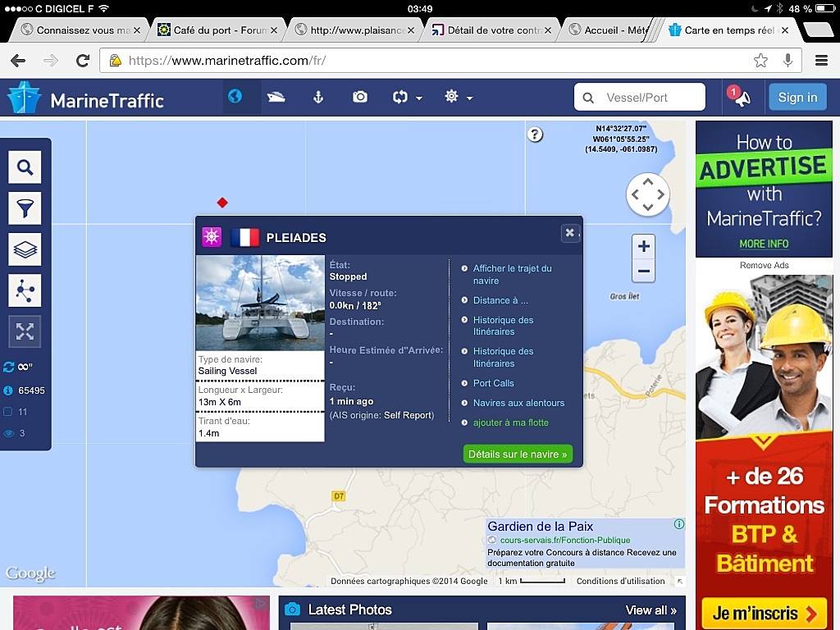Click the 'Stopped' status text
The width and height of the screenshot is (840, 630).
click(x=348, y=276)
